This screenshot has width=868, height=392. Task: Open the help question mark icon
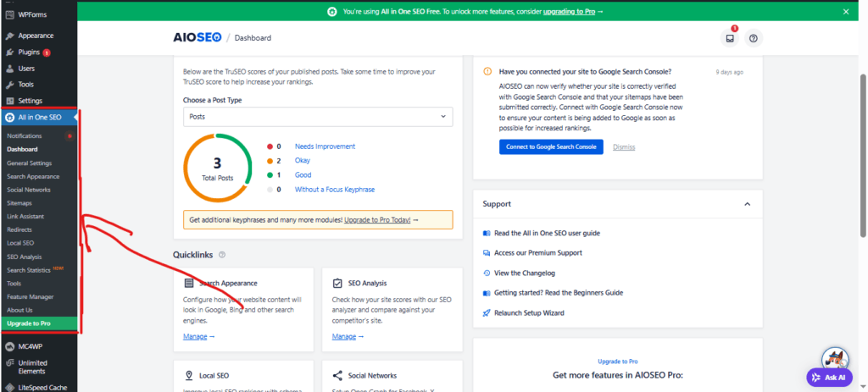(754, 38)
